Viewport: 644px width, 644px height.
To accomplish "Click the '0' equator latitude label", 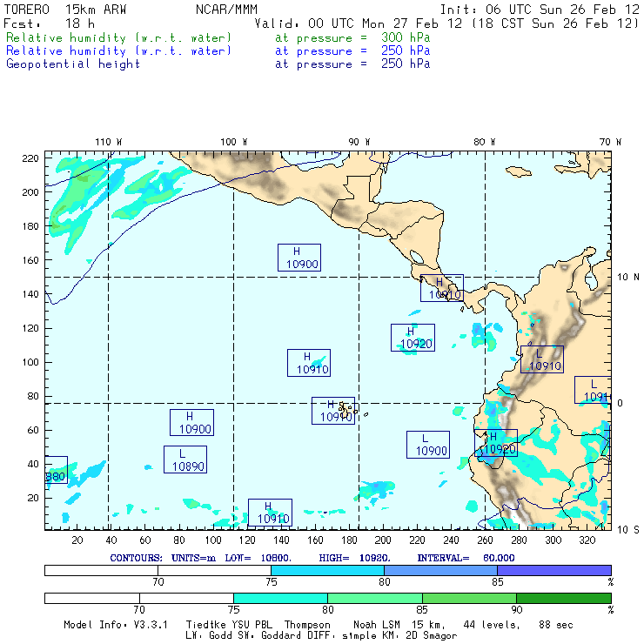I will click(620, 403).
